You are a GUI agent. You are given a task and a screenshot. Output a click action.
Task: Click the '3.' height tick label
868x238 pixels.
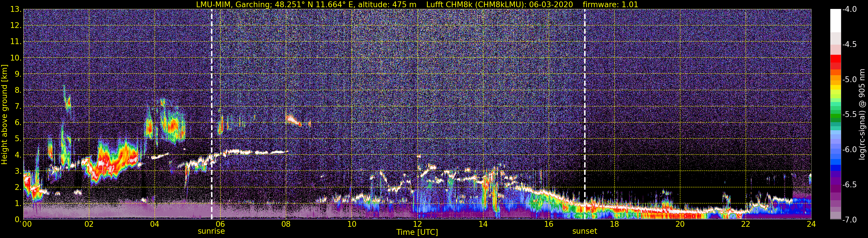(x=18, y=171)
